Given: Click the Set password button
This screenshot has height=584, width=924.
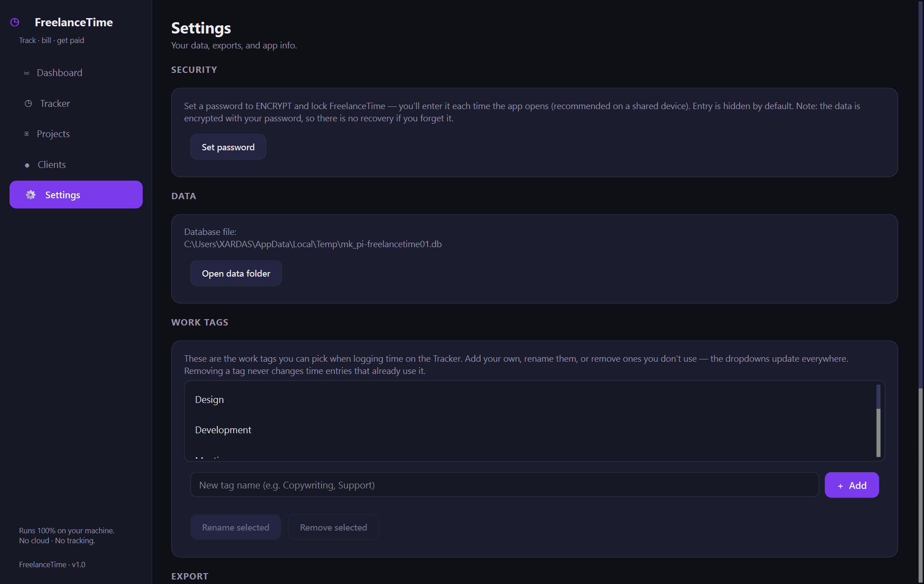Looking at the screenshot, I should click(x=228, y=147).
